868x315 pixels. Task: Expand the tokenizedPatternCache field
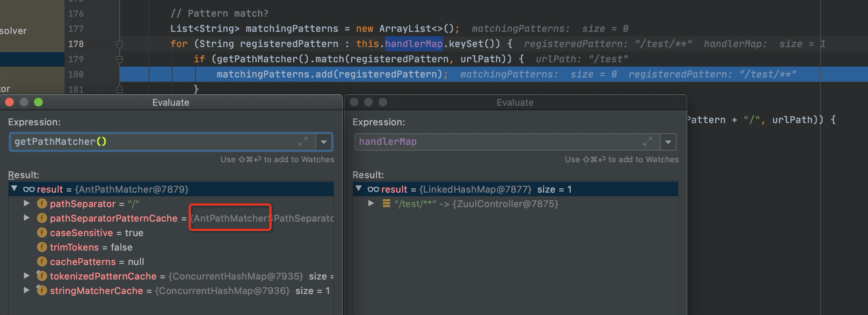pos(26,276)
